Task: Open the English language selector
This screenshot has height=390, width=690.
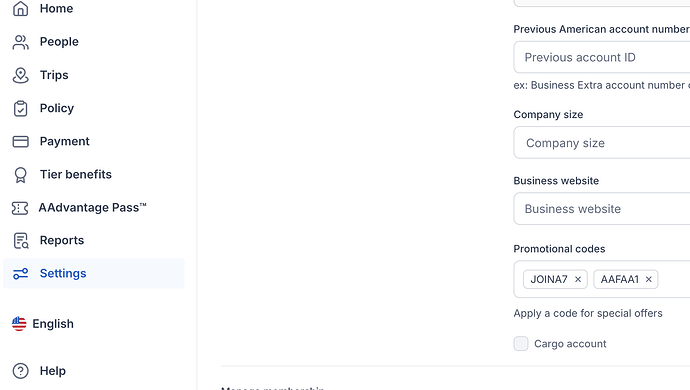Action: (43, 324)
